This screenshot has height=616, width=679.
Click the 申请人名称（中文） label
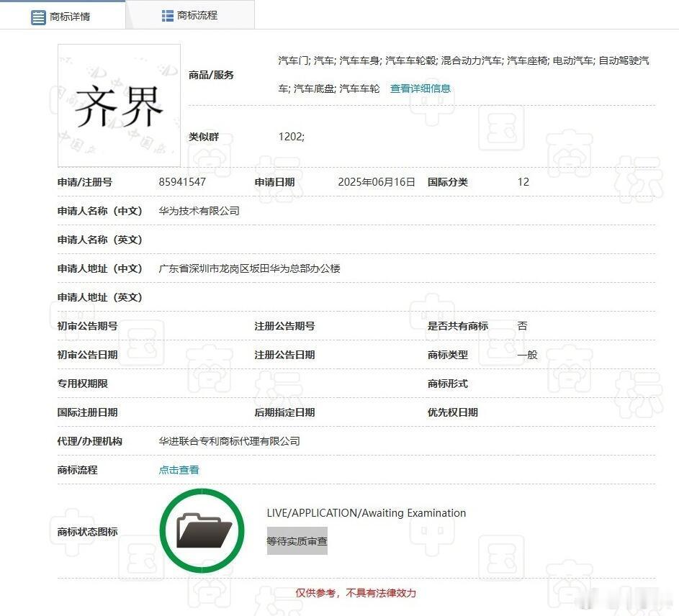[x=100, y=211]
